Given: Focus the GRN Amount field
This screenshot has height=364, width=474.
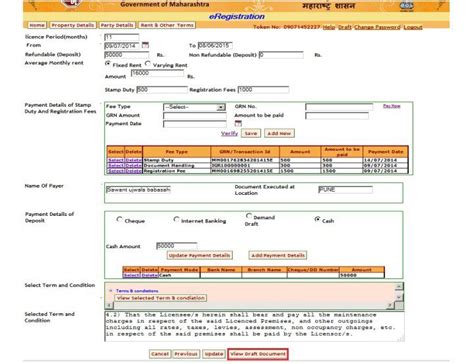Looking at the screenshot, I should [195, 116].
